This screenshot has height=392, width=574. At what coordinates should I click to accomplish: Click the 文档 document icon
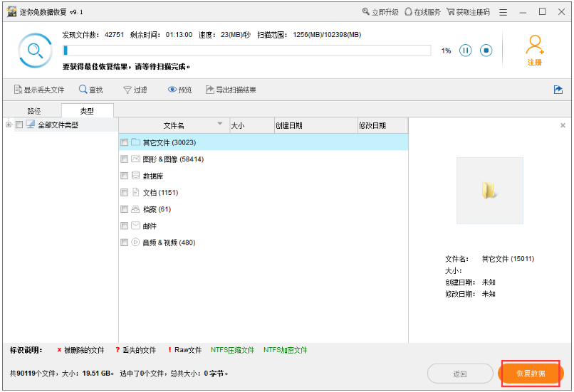pos(135,192)
